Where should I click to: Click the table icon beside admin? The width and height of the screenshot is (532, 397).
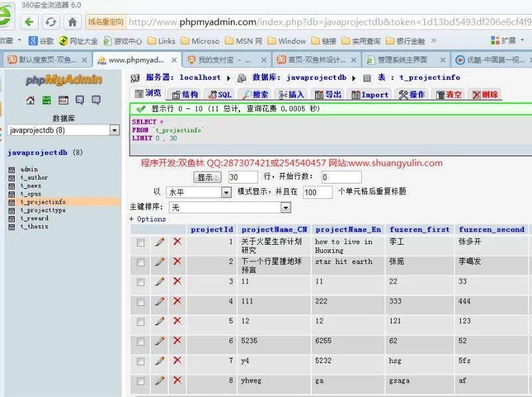click(11, 170)
